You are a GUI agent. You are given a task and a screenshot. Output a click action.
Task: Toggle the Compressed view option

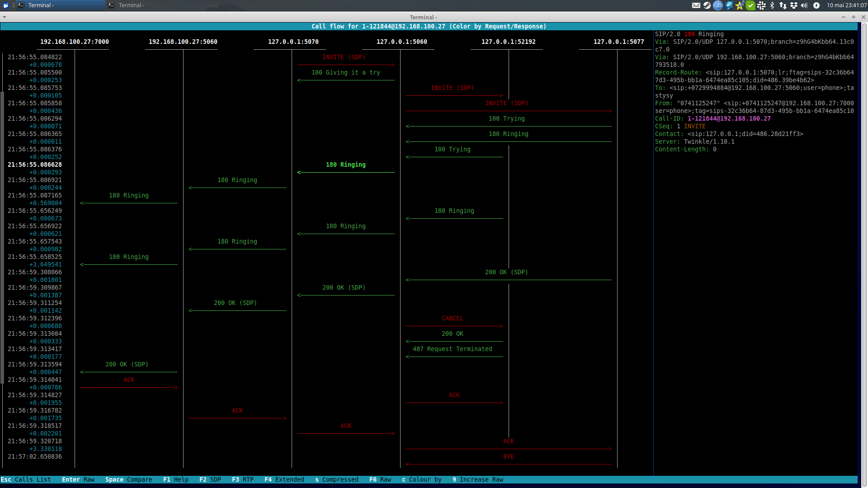point(337,479)
